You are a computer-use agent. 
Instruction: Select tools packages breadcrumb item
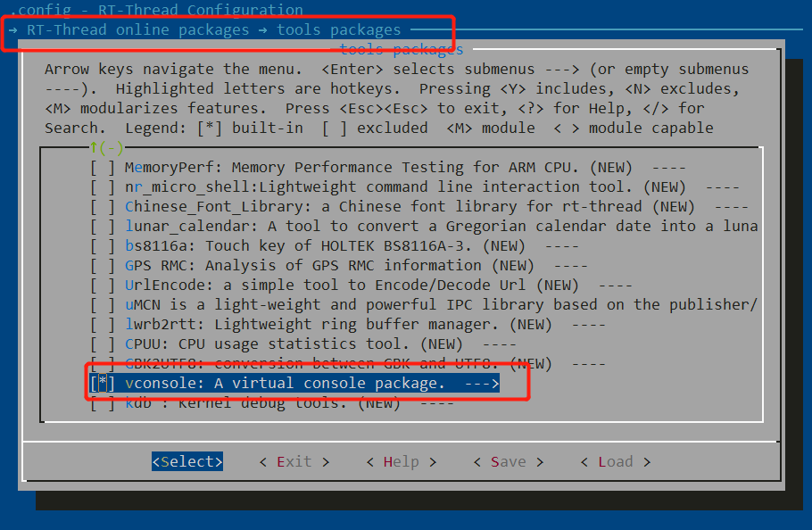pyautogui.click(x=338, y=29)
